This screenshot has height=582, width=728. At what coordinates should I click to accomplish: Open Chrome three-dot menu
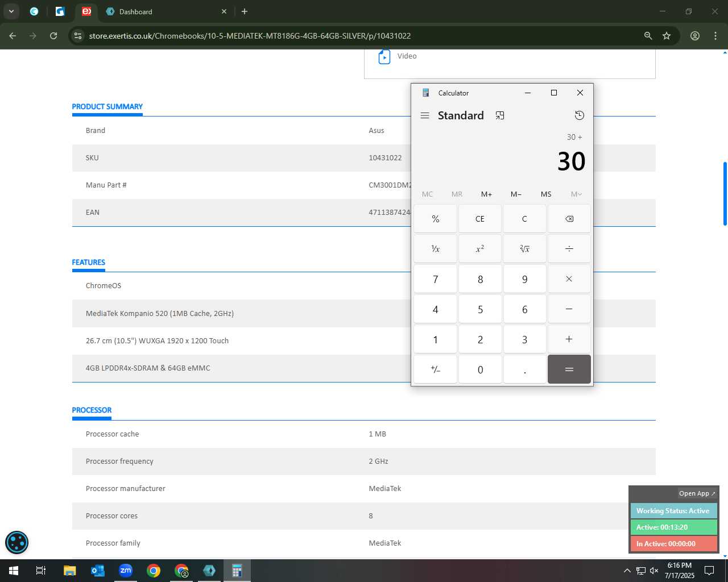pyautogui.click(x=715, y=36)
